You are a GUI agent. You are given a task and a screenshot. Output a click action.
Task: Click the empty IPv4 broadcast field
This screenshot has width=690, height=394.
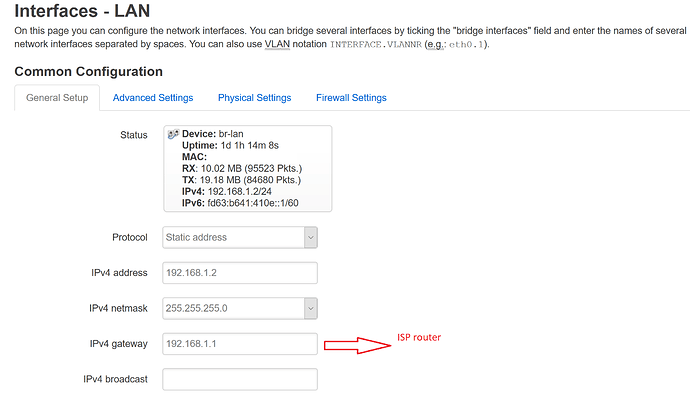[x=240, y=379]
